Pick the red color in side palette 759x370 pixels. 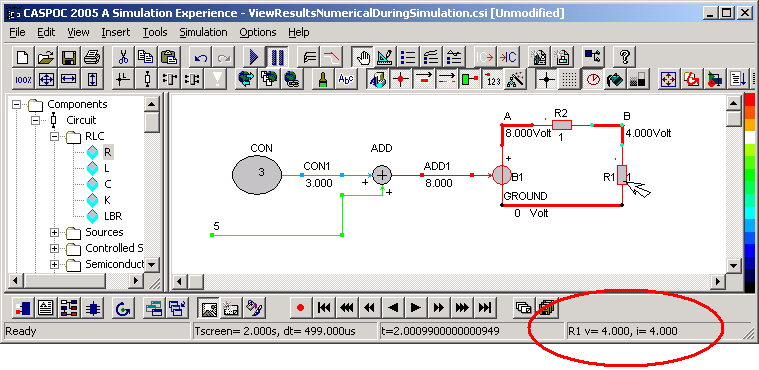click(x=750, y=100)
